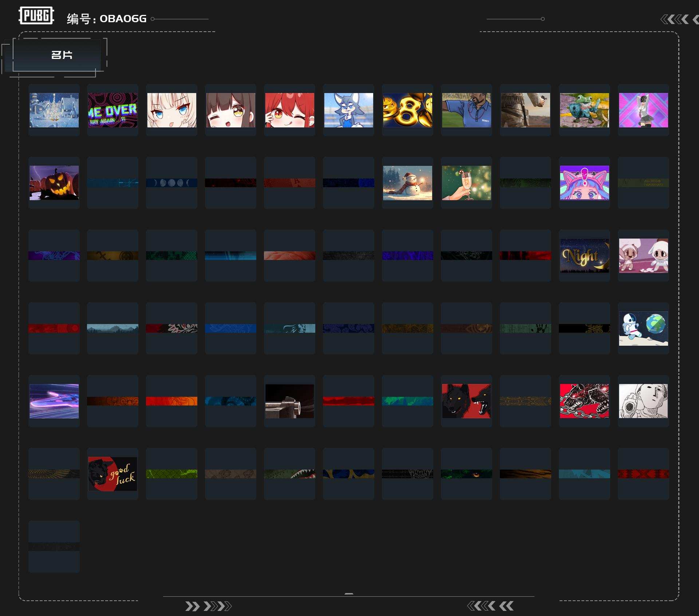This screenshot has width=699, height=616.
Task: Choose the pink cat-ear anime girl card
Action: pos(584,183)
